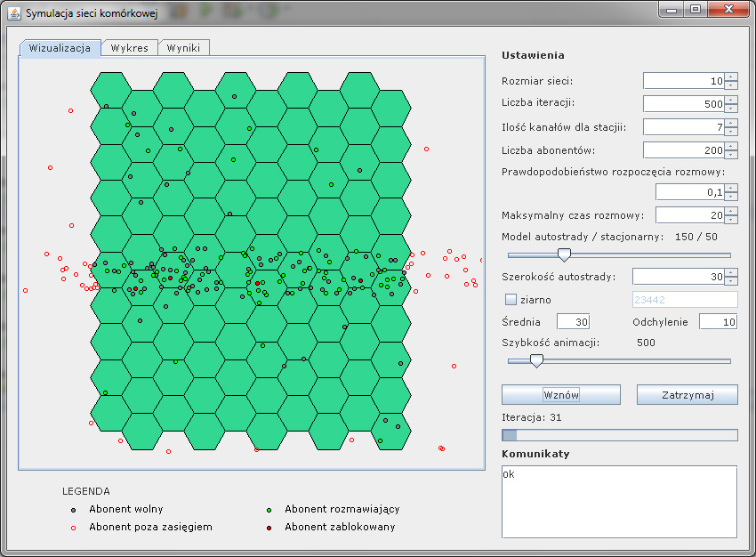Click the autostrady / stacjonarny model slider knob

(x=564, y=254)
